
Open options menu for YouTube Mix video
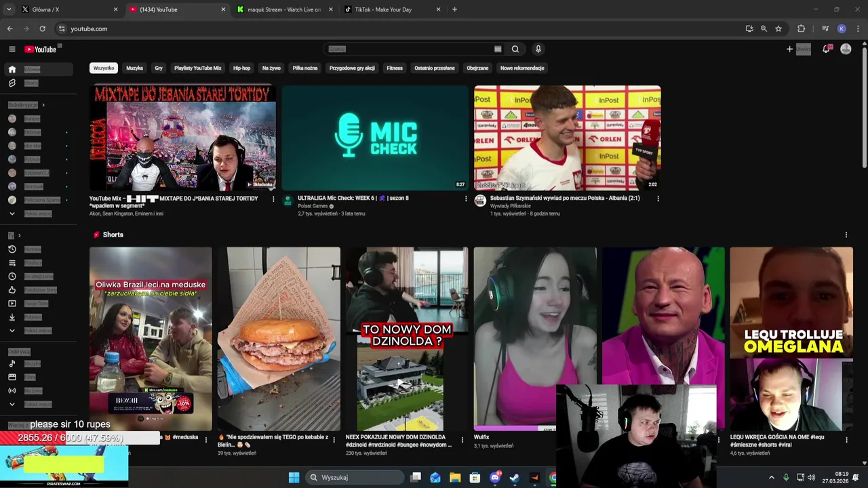point(273,199)
